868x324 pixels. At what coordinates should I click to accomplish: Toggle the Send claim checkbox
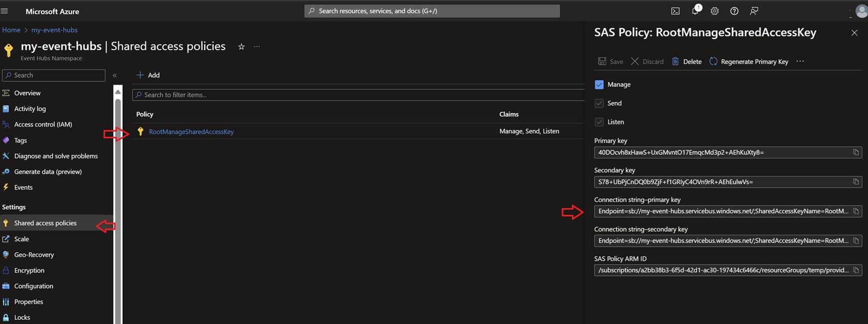click(599, 104)
